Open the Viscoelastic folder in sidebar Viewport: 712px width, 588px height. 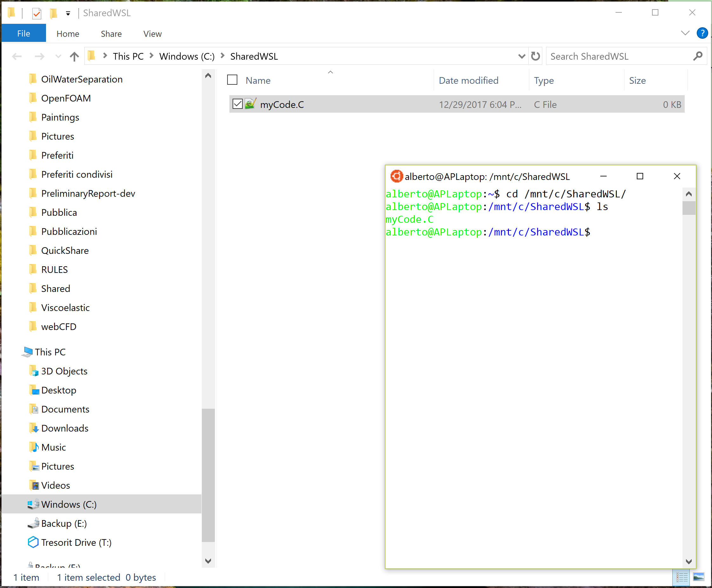(65, 307)
